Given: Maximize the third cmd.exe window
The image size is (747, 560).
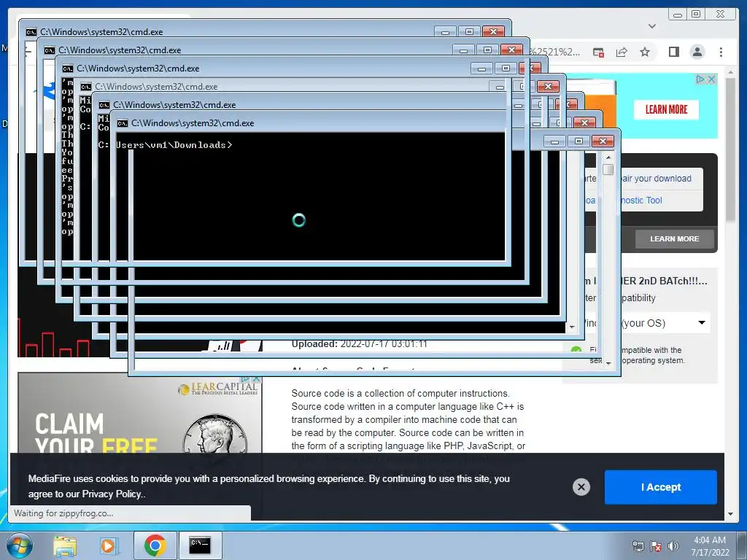Looking at the screenshot, I should tap(506, 68).
